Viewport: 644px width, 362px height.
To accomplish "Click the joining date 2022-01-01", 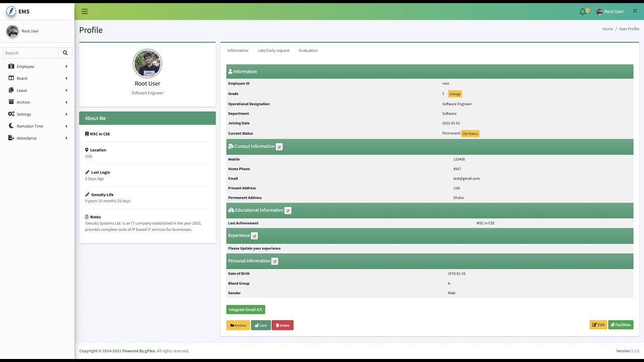I will pos(451,123).
